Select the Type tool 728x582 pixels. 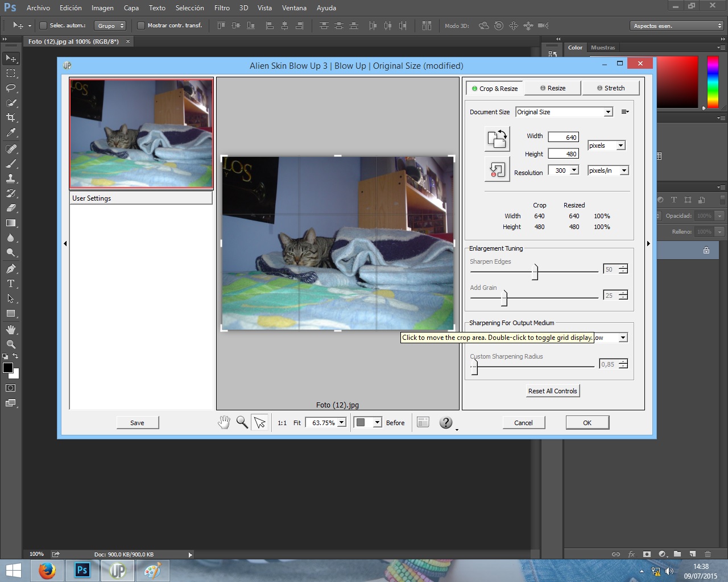(11, 284)
